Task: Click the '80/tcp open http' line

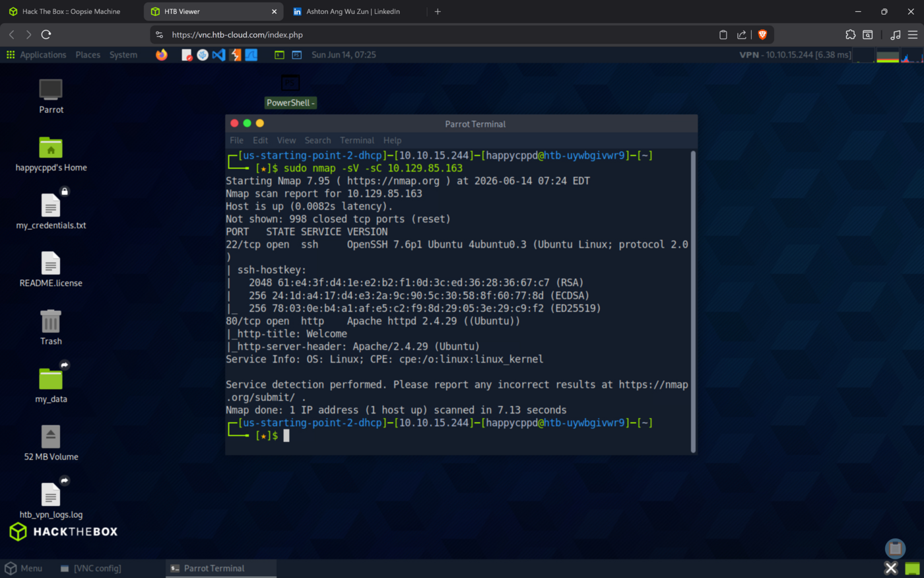Action: (x=373, y=321)
